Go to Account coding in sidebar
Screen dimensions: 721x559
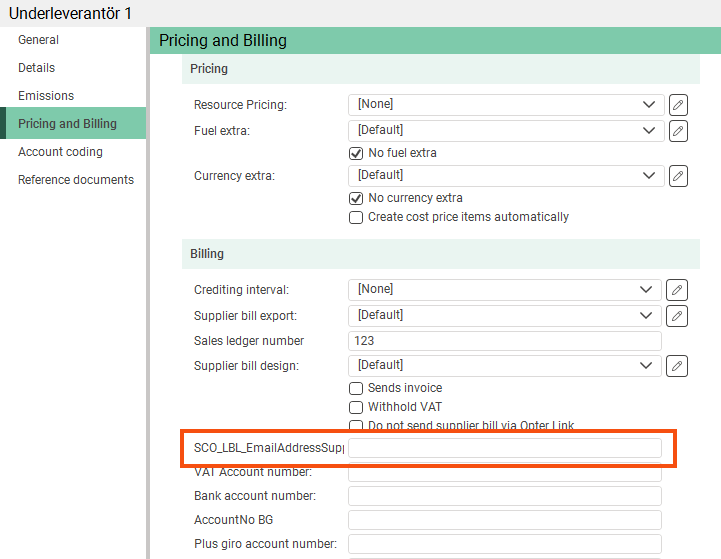pos(60,152)
